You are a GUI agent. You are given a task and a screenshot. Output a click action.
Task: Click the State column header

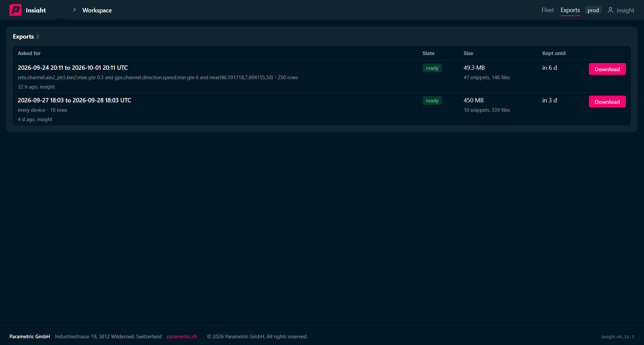428,53
